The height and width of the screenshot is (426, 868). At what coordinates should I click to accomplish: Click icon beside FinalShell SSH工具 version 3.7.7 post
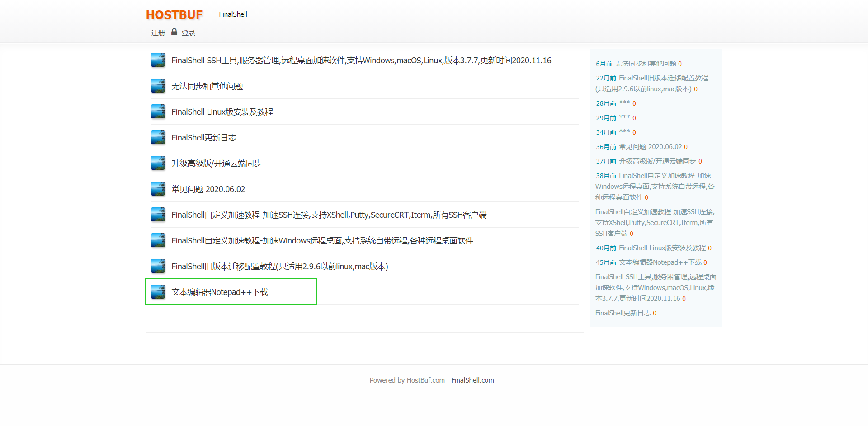tap(158, 60)
